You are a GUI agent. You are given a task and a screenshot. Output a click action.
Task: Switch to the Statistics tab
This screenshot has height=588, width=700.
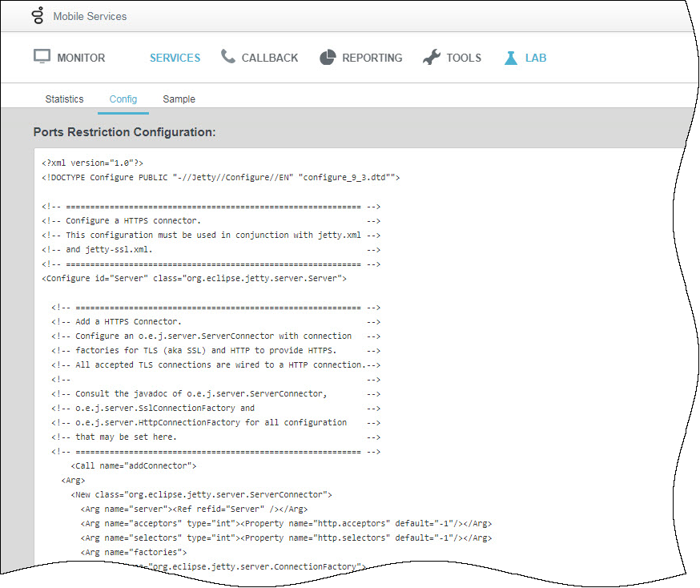64,99
